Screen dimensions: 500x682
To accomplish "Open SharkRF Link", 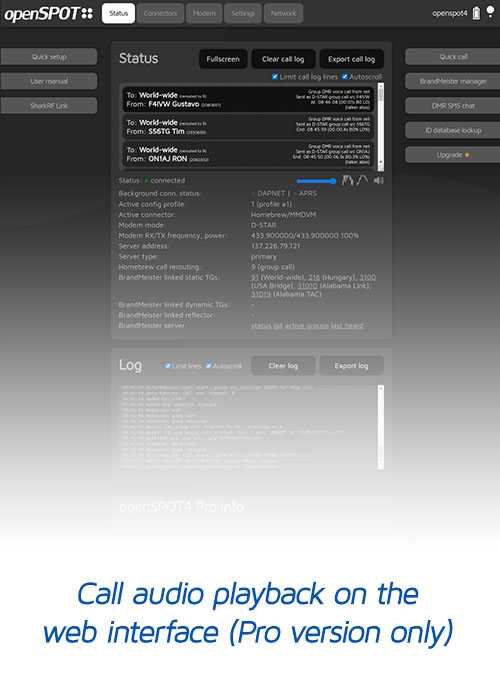I will tap(49, 106).
